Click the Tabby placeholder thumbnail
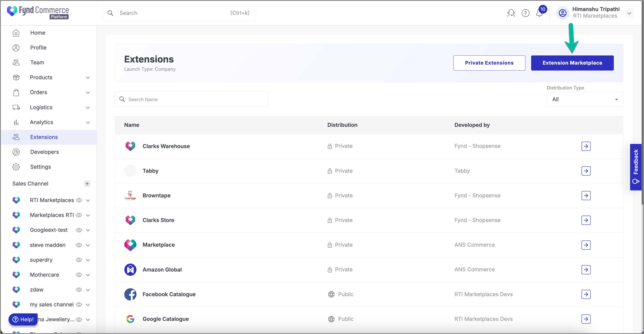This screenshot has height=334, width=644. (x=130, y=171)
